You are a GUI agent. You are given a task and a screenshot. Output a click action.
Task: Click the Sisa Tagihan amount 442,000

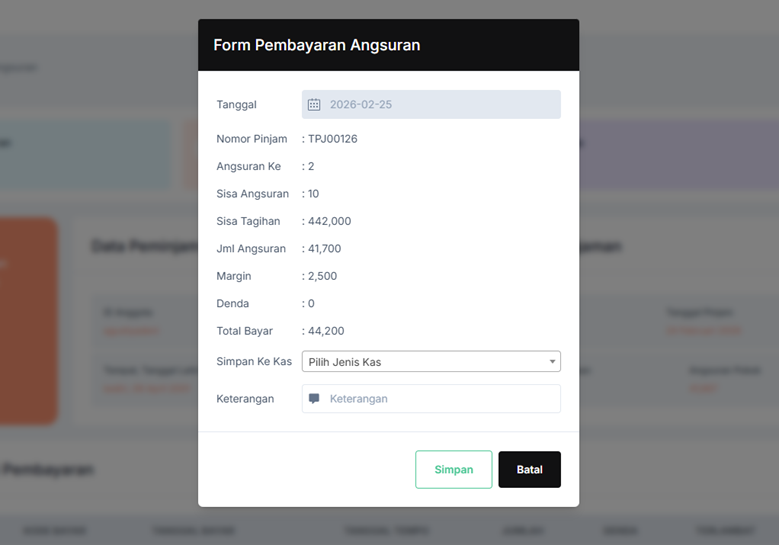coord(332,221)
